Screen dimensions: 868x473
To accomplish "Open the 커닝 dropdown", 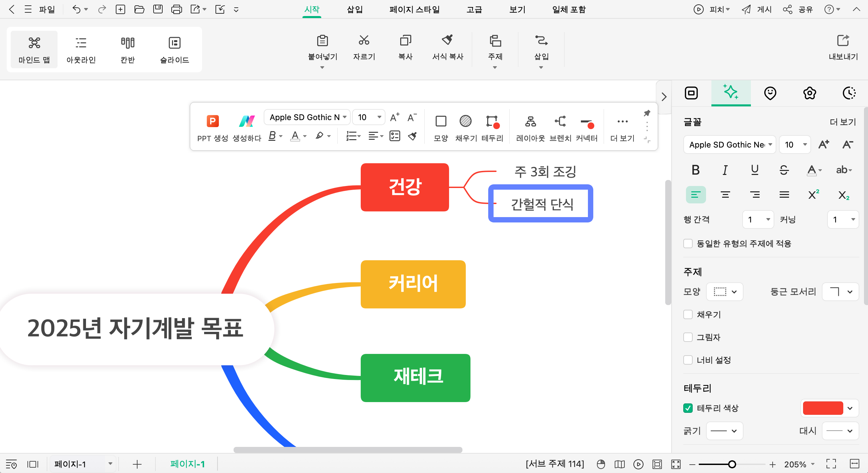I will [843, 220].
